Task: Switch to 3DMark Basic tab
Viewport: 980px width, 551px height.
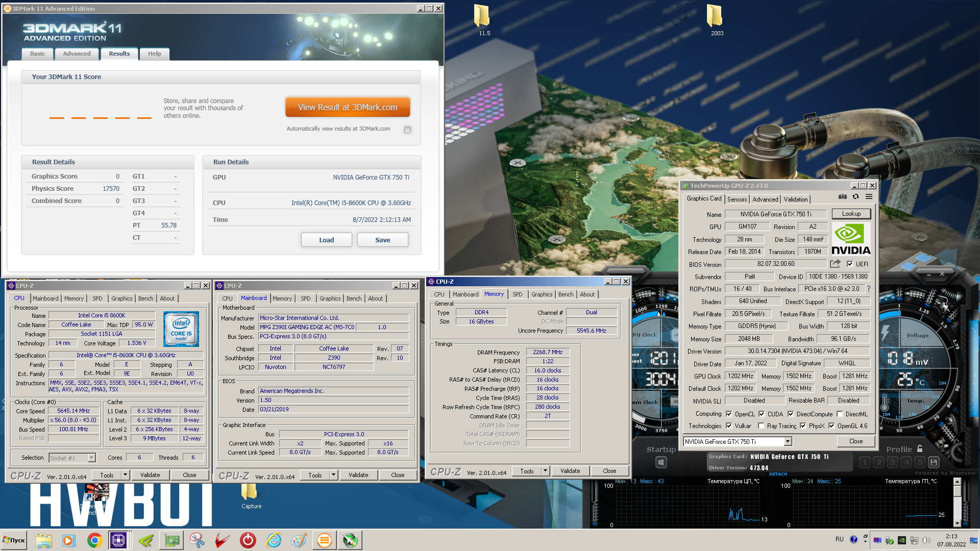Action: pyautogui.click(x=37, y=54)
